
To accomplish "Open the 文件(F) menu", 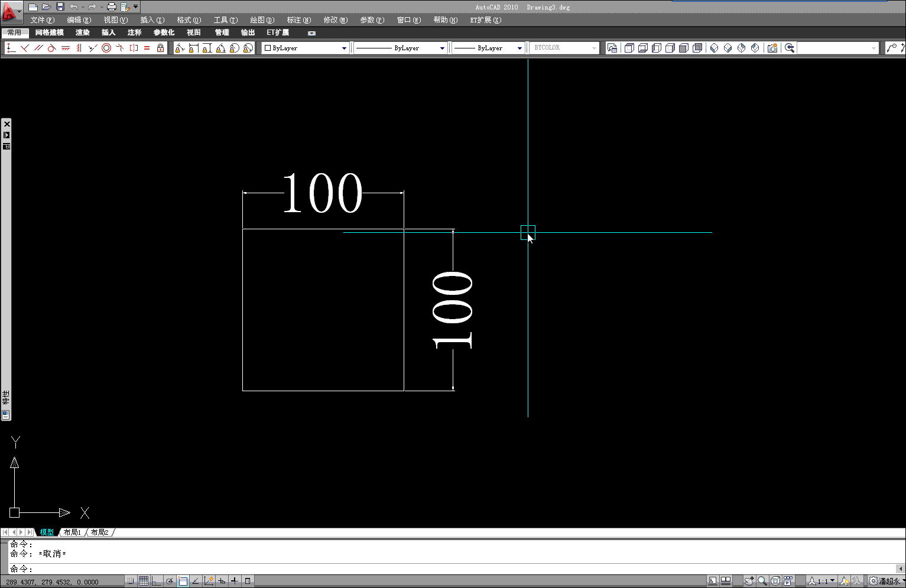I will pyautogui.click(x=43, y=20).
